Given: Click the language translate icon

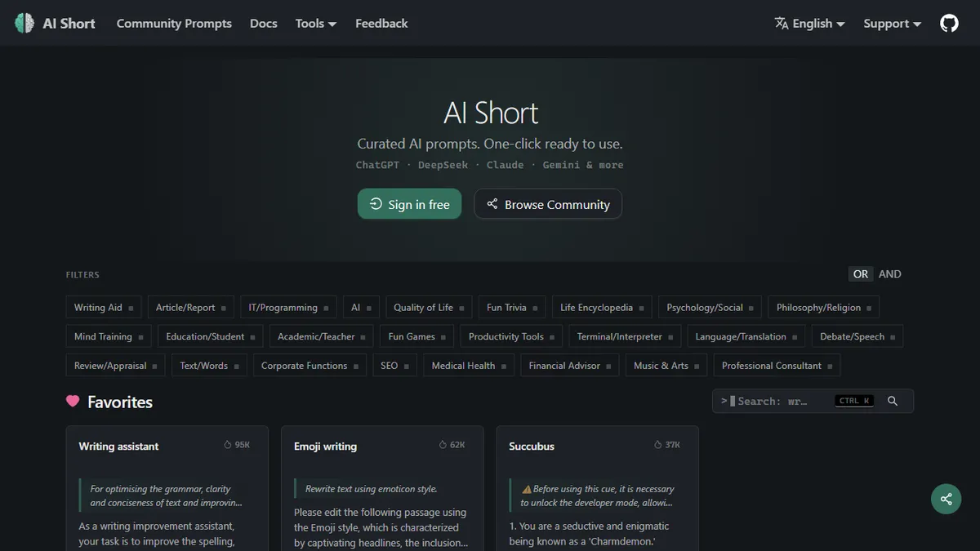Looking at the screenshot, I should click(782, 23).
